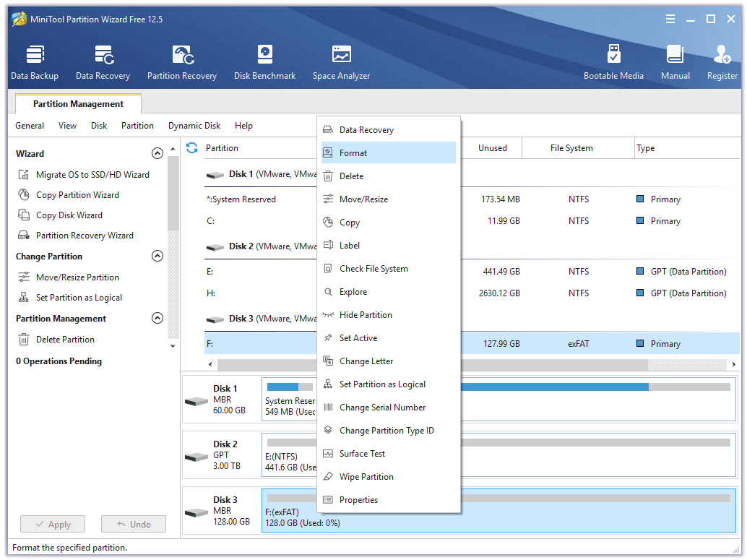Sort by the File System column header
The width and height of the screenshot is (747, 560).
coord(578,147)
